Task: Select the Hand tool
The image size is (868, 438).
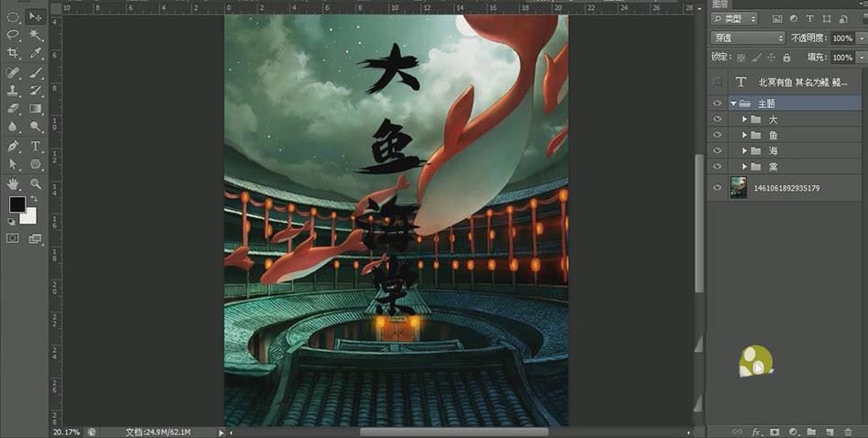Action: (13, 184)
